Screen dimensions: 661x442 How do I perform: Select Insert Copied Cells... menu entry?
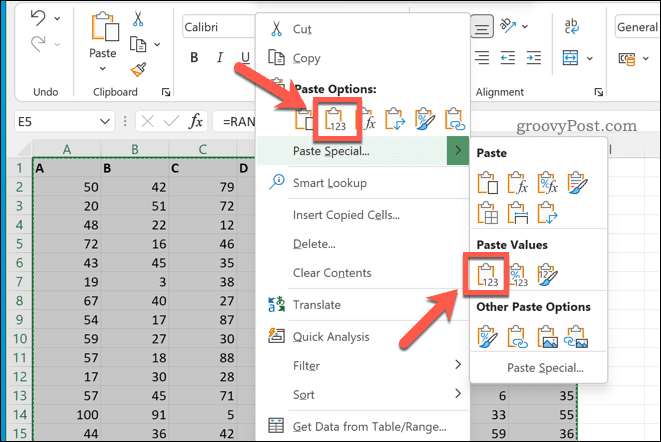pyautogui.click(x=346, y=214)
